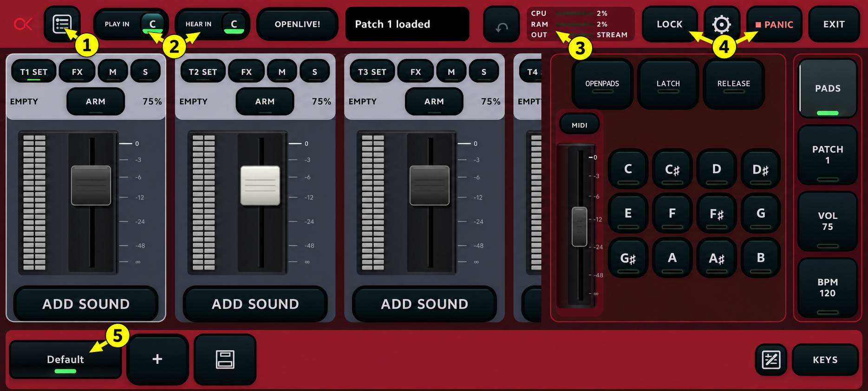The height and width of the screenshot is (391, 868).
Task: Trigger the C# pad
Action: [672, 169]
